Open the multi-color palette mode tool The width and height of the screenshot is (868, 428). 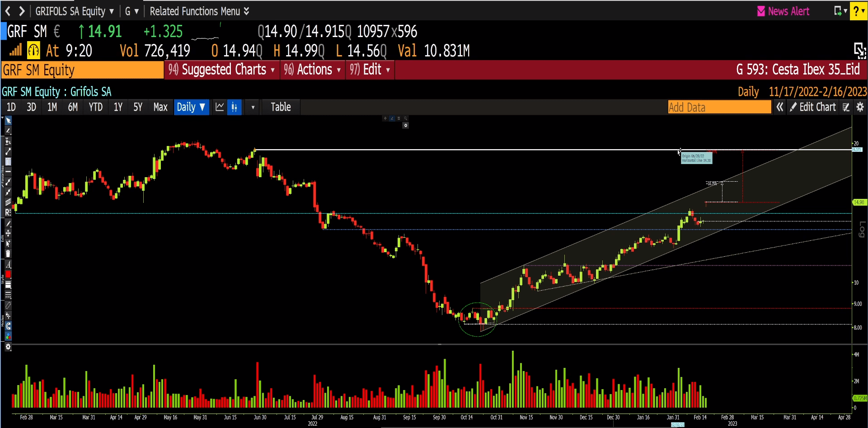tap(8, 336)
